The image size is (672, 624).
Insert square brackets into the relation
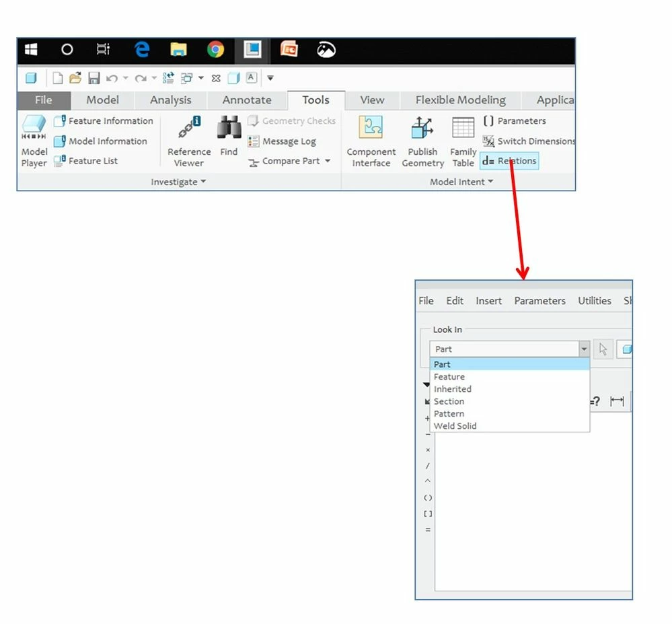click(x=428, y=514)
